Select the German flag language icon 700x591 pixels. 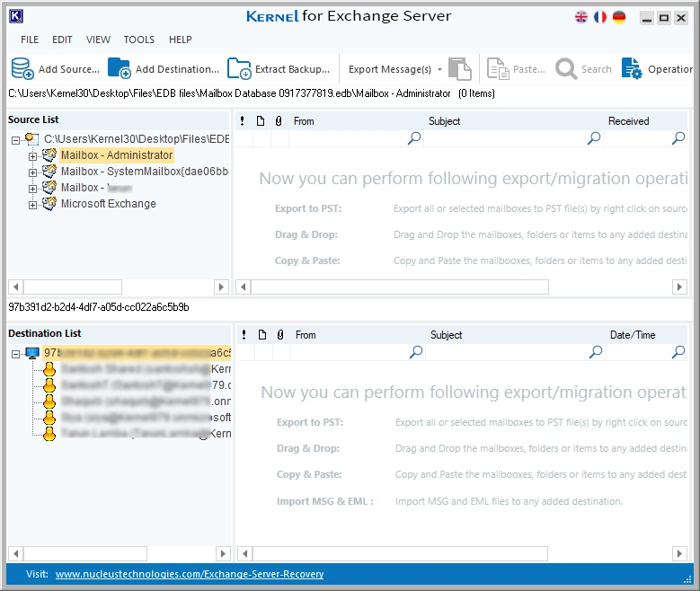[x=619, y=17]
